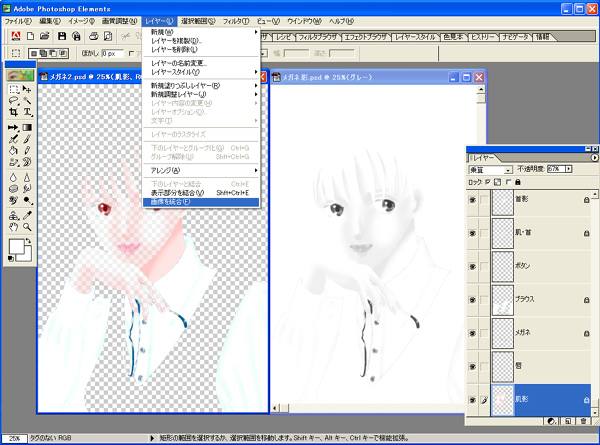Screen dimensions: 600x445
Task: Select the Blur tool
Action: tap(14, 177)
